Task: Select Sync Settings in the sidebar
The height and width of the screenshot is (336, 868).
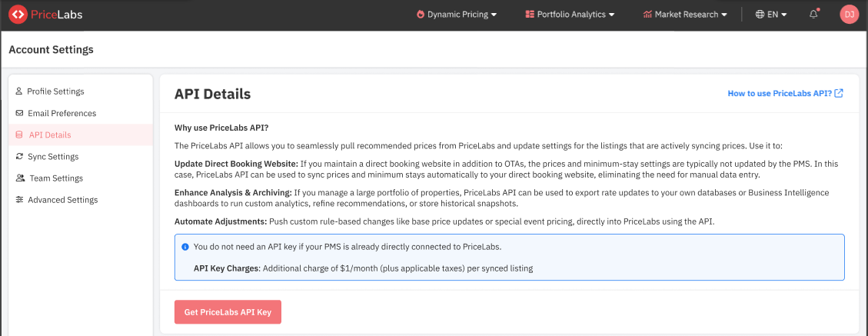Action: pyautogui.click(x=53, y=157)
